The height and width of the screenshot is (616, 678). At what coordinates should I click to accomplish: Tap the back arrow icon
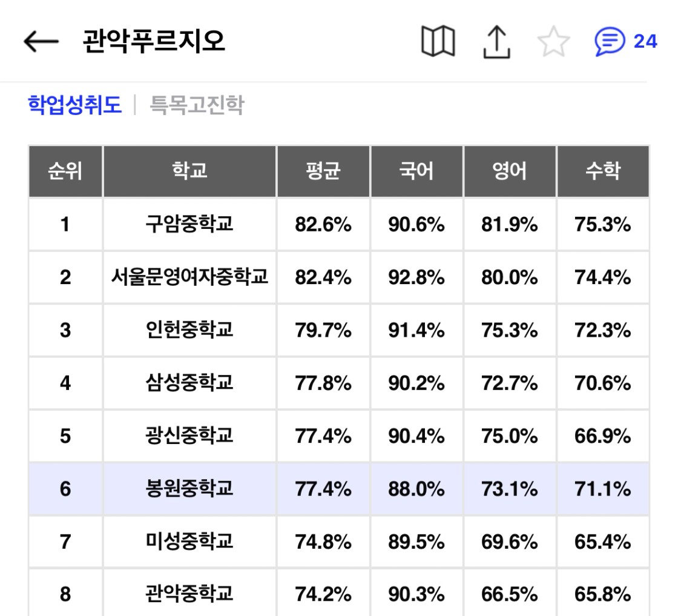41,42
